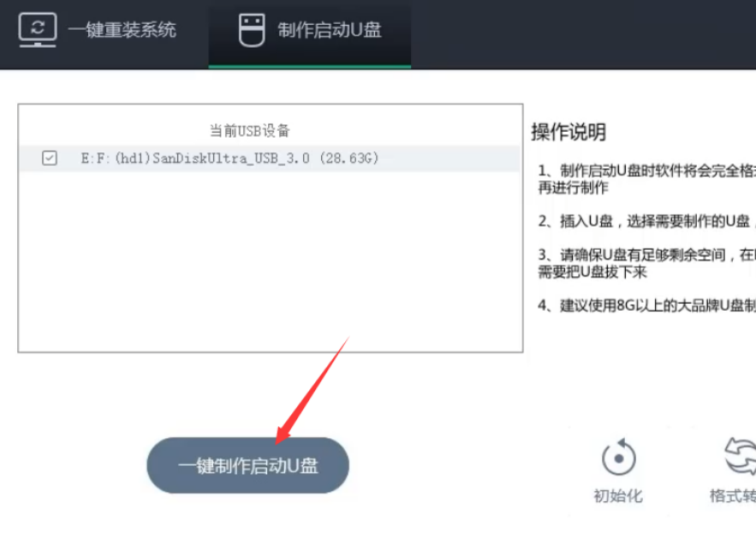Image resolution: width=756 pixels, height=551 pixels.
Task: Click instruction 1 about formatting the U盘
Action: pos(646,179)
